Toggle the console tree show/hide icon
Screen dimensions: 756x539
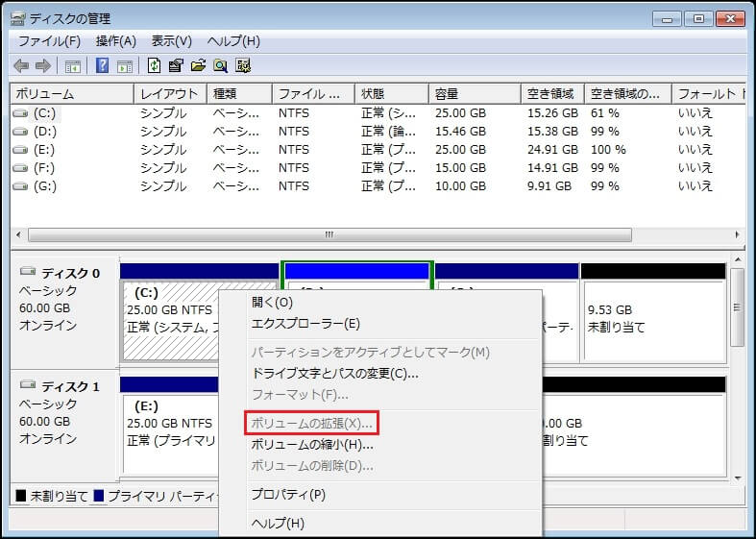point(73,66)
